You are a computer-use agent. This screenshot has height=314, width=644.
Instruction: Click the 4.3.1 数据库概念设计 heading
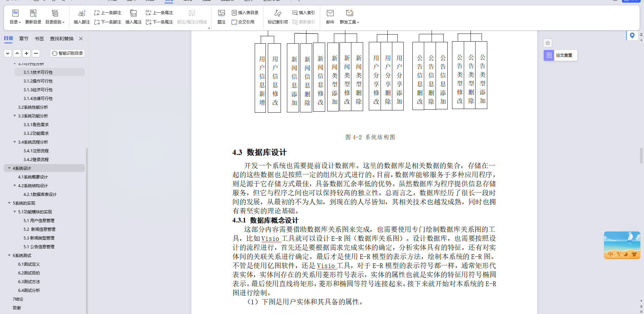(x=265, y=220)
